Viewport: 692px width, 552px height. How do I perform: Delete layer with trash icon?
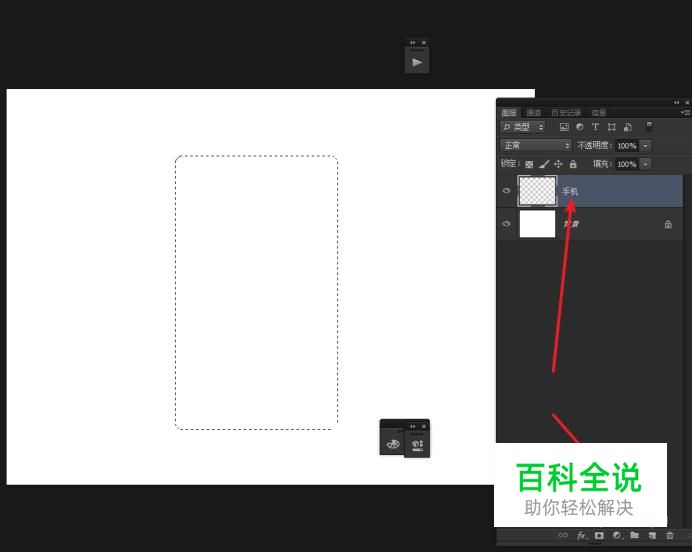pyautogui.click(x=669, y=535)
